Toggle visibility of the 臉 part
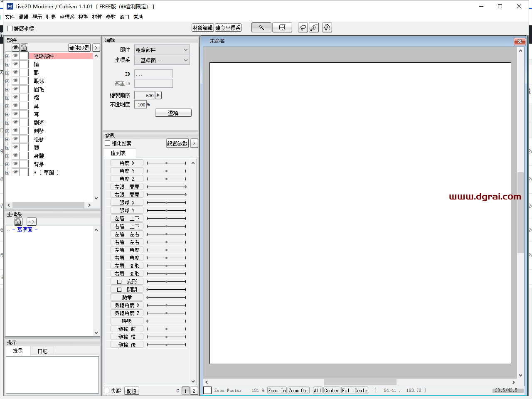The height and width of the screenshot is (399, 532). [x=16, y=64]
